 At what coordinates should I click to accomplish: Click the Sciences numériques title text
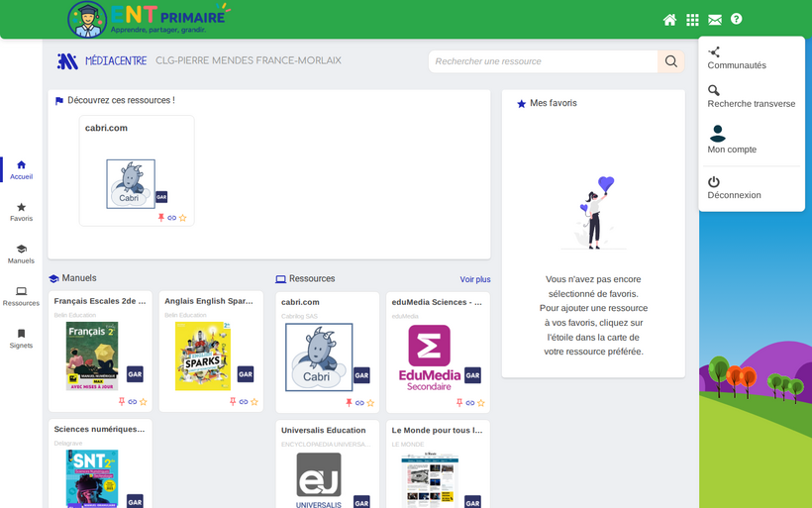coord(99,430)
